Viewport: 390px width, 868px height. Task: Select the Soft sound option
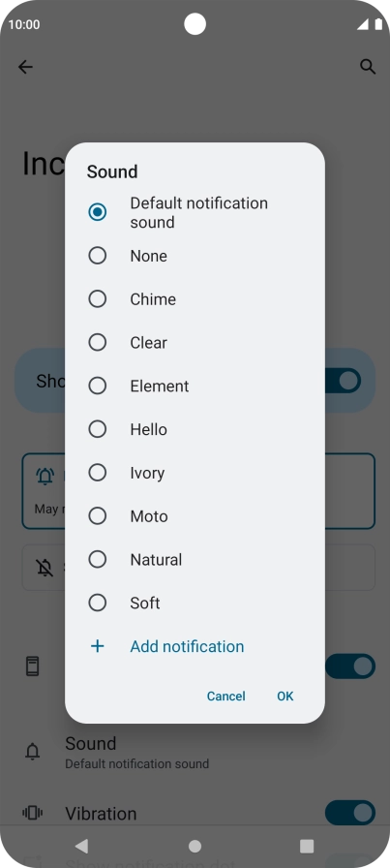[x=195, y=603]
